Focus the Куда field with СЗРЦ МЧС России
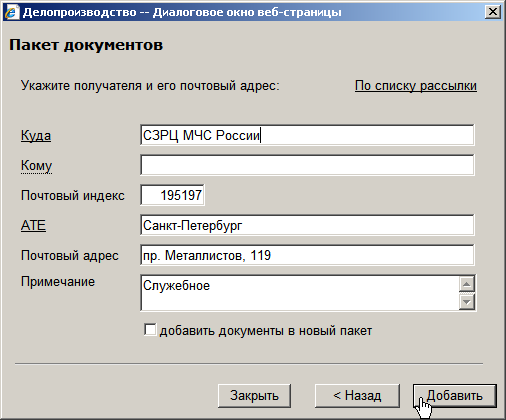 307,135
